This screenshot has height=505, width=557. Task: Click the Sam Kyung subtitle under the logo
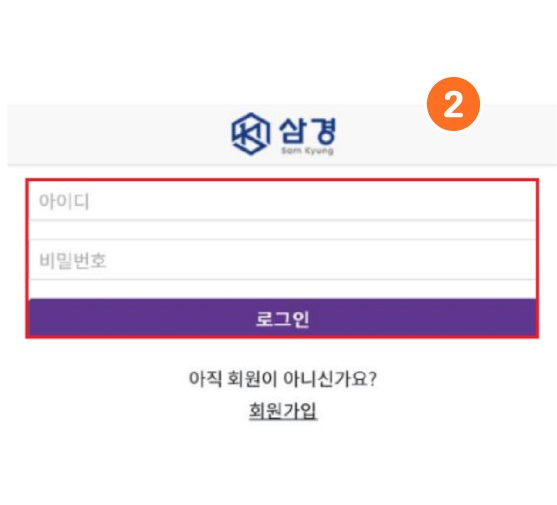pos(308,151)
